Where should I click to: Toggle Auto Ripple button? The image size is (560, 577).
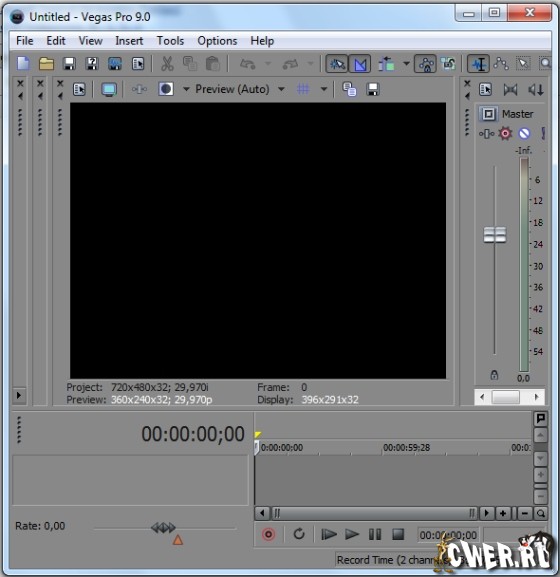click(x=386, y=64)
